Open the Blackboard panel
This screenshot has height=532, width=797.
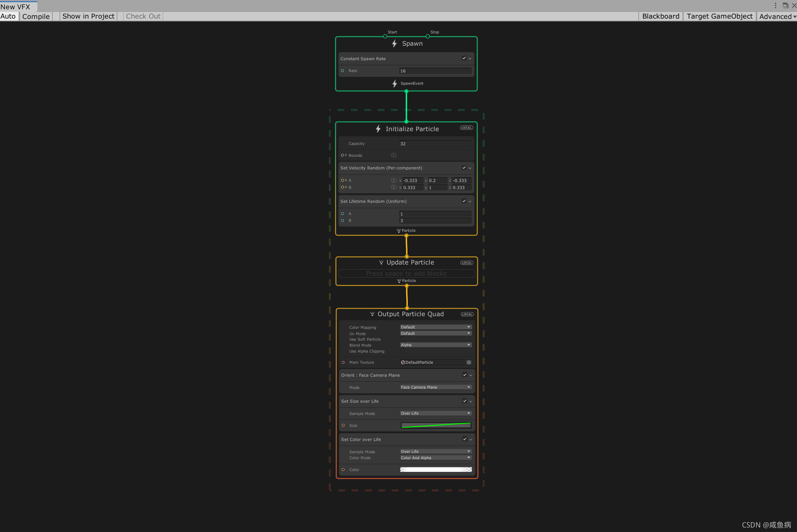[661, 16]
